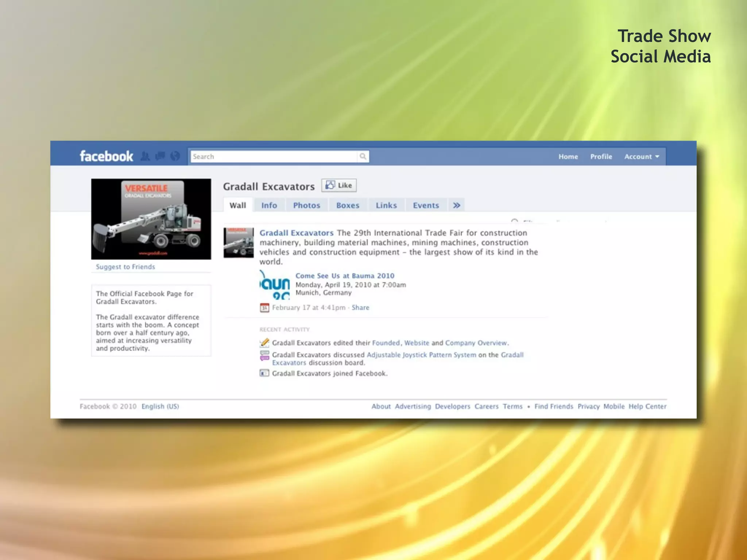
Task: Open the messages icon
Action: pyautogui.click(x=160, y=156)
